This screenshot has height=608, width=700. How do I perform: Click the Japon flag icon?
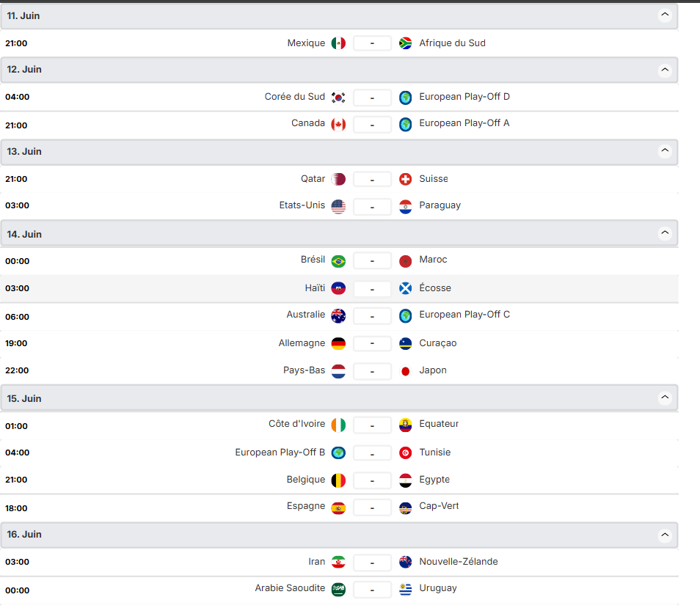405,371
